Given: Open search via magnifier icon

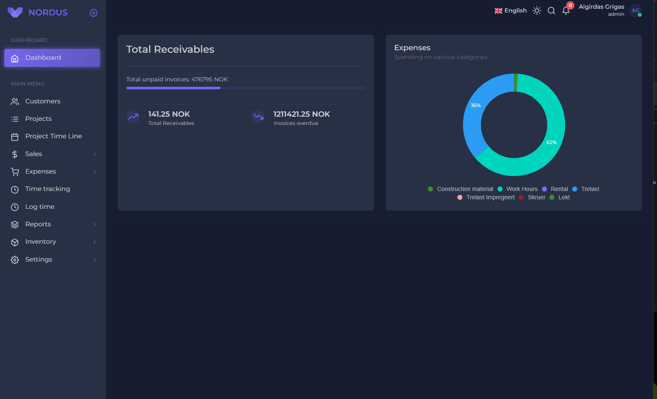Looking at the screenshot, I should pyautogui.click(x=551, y=11).
